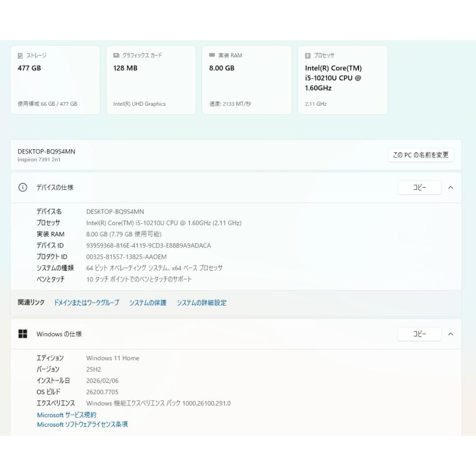476x476 pixels.
Task: Click the graphics card icon
Action: [x=116, y=55]
